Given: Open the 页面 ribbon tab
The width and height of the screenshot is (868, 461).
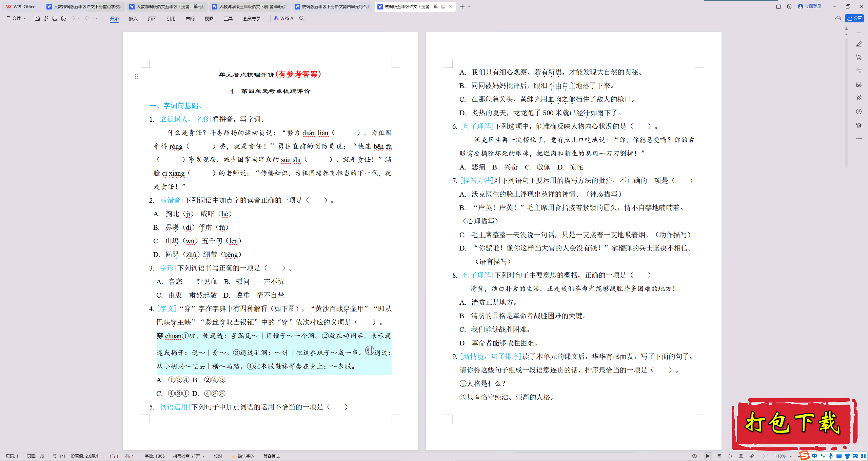Looking at the screenshot, I should (x=152, y=19).
